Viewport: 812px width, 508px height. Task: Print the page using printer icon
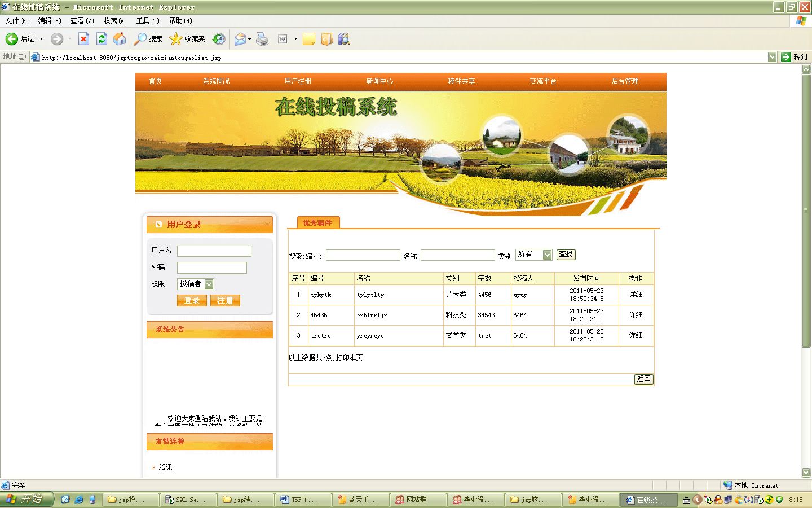click(262, 39)
